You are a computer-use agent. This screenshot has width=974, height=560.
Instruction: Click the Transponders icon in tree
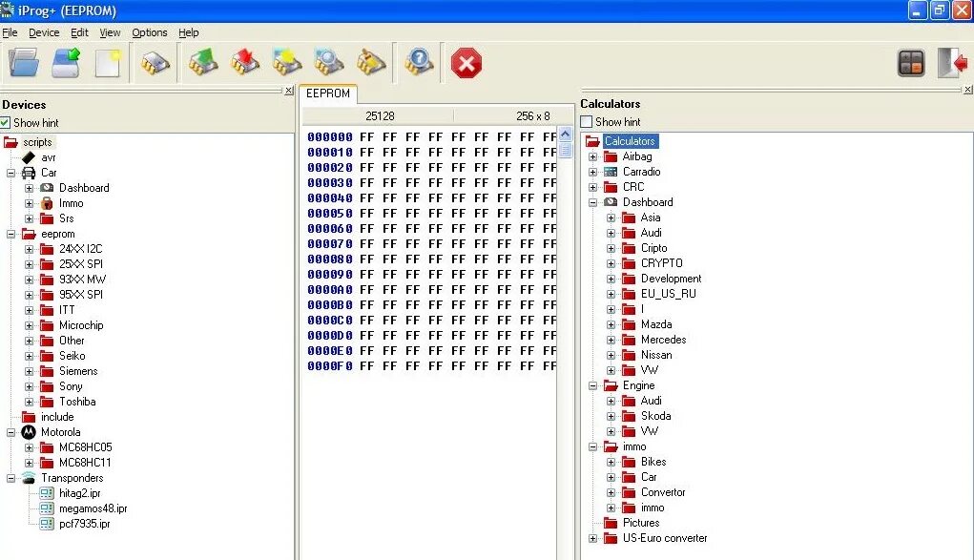[29, 478]
